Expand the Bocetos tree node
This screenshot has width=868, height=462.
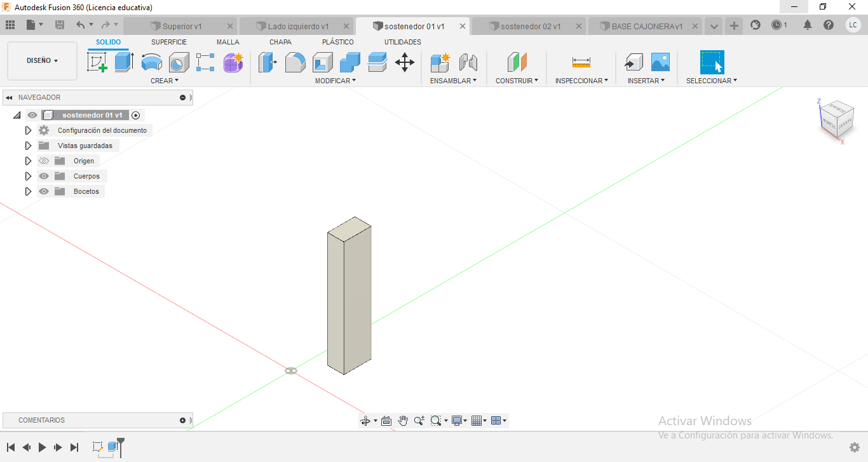coord(28,191)
